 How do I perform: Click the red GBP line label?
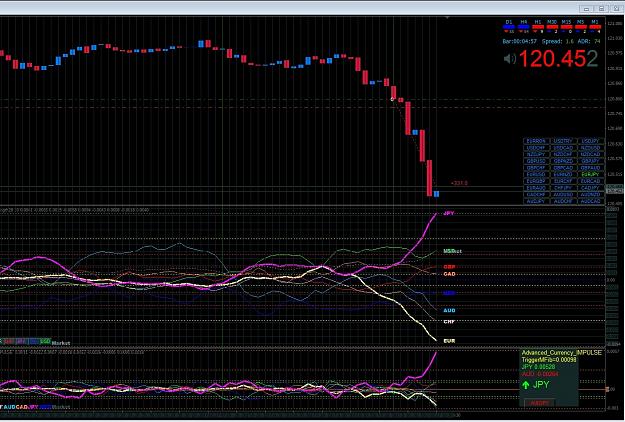click(x=449, y=267)
